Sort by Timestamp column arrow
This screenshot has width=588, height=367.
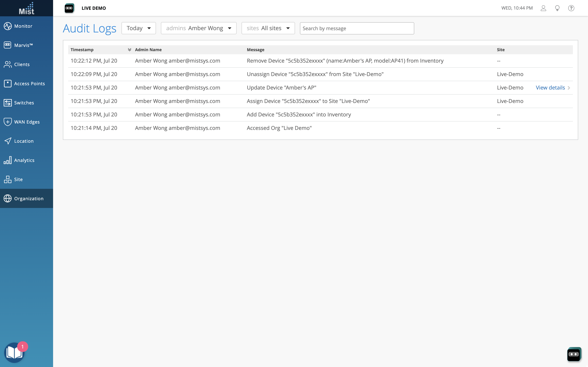pos(129,50)
